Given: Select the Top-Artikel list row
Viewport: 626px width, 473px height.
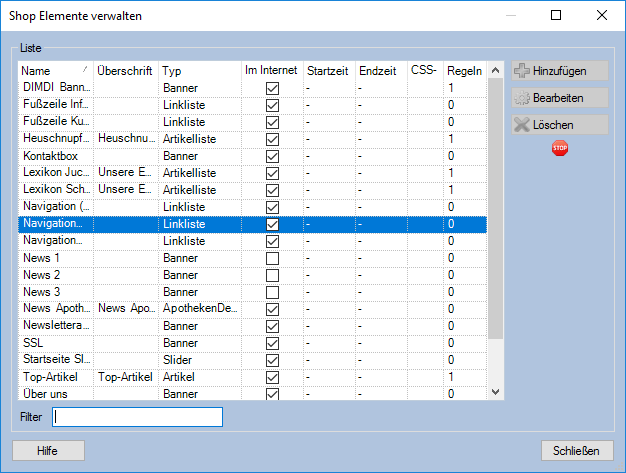Looking at the screenshot, I should point(57,377).
